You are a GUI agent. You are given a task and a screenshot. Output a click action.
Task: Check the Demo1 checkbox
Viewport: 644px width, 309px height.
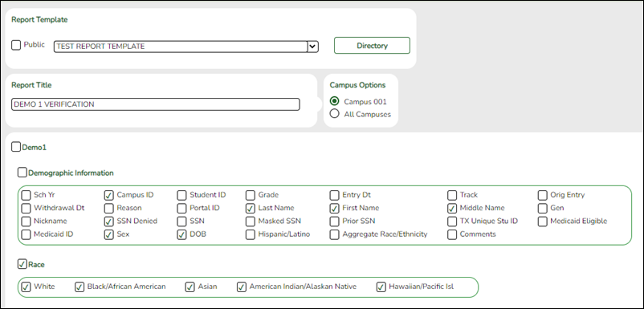[15, 147]
